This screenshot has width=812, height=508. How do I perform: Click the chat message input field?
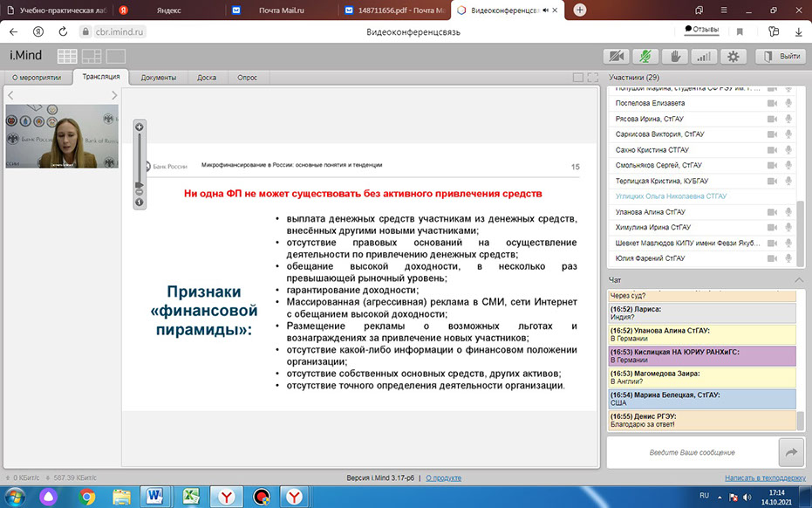pyautogui.click(x=692, y=452)
